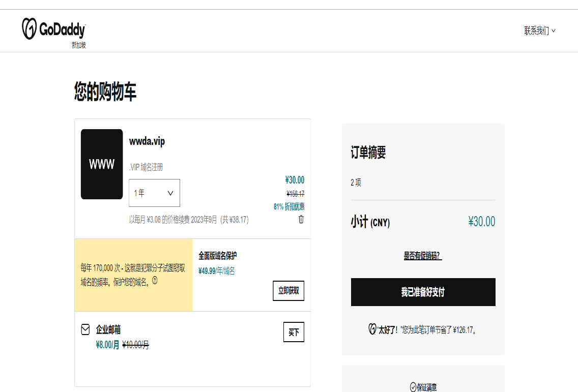Delete wwda.vip using the trash icon

tap(301, 219)
